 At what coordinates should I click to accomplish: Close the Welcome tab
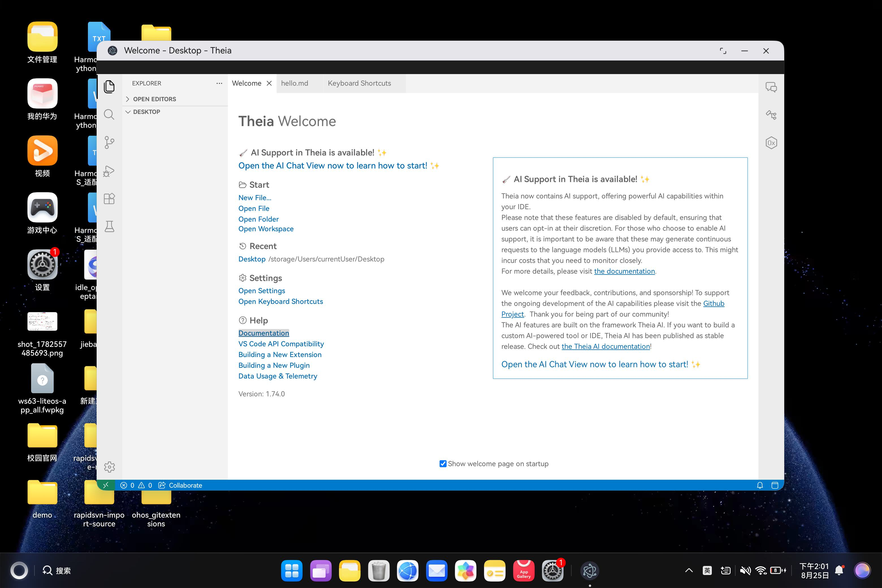coord(269,83)
